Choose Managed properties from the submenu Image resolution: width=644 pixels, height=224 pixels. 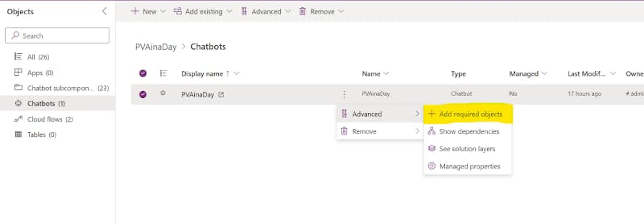(468, 166)
